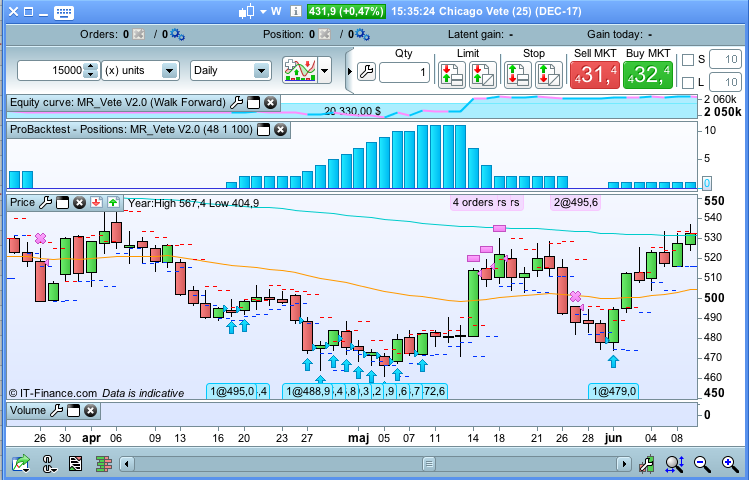Viewport: 749px width, 480px height.
Task: Click the '1@488,9' trade label
Action: tap(307, 392)
